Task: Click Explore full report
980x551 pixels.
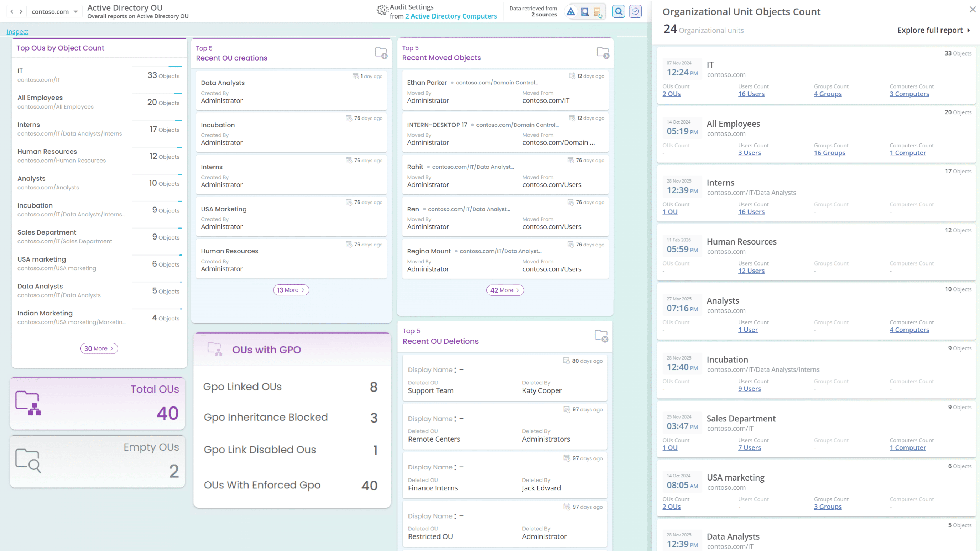Action: 933,30
